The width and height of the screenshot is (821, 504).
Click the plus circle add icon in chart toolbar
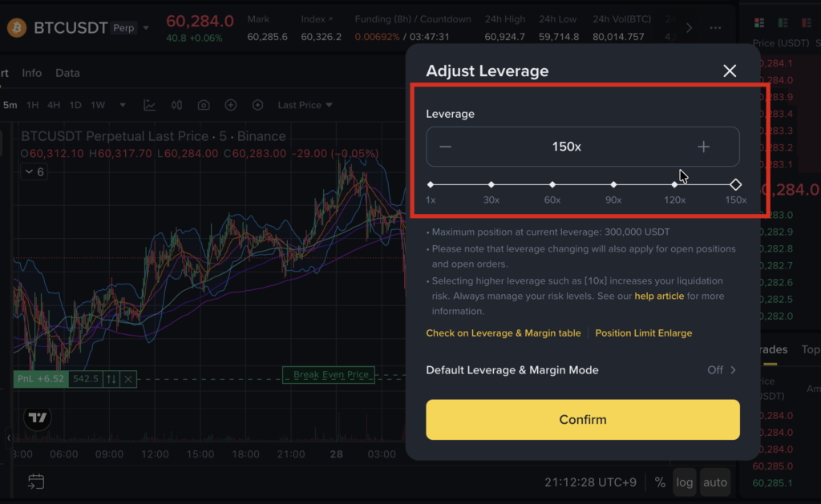pyautogui.click(x=230, y=105)
